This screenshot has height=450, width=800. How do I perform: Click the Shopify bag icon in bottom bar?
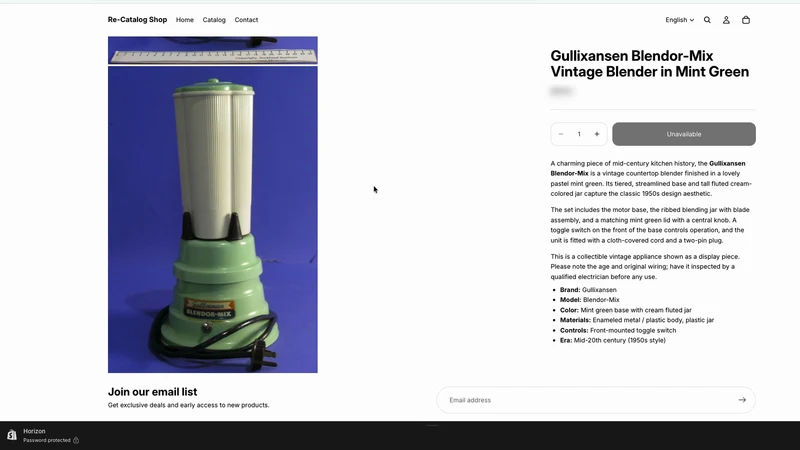[12, 435]
